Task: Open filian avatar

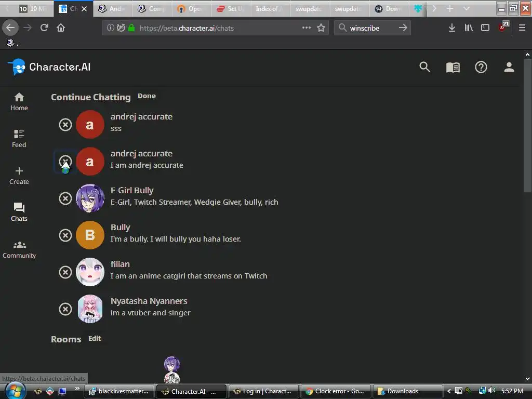Action: pos(90,272)
